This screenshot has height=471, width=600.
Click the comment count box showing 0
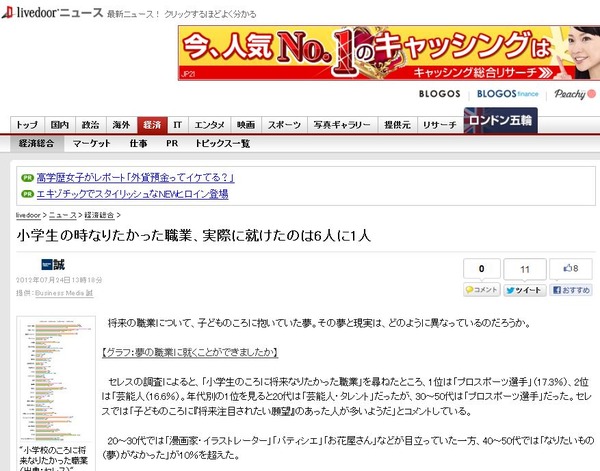coord(482,269)
